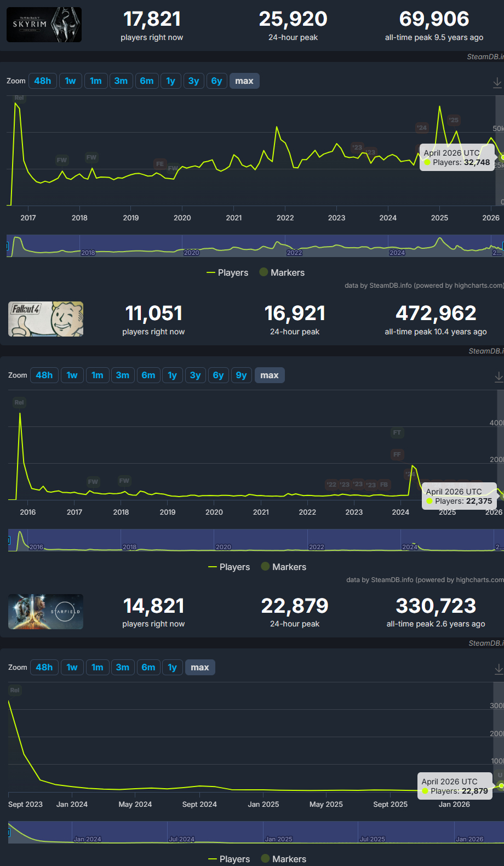Set Fallout 4 chart zoom to 1w

point(72,375)
